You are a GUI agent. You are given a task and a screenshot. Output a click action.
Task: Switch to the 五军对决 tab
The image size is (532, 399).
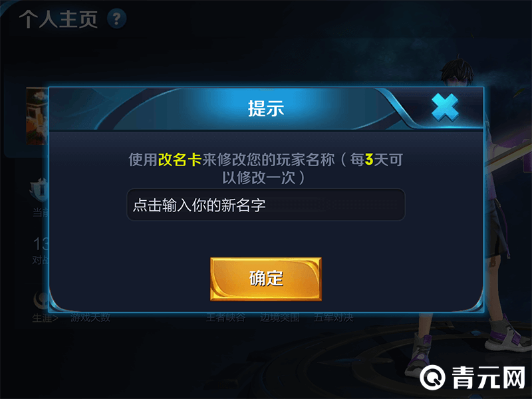[334, 318]
